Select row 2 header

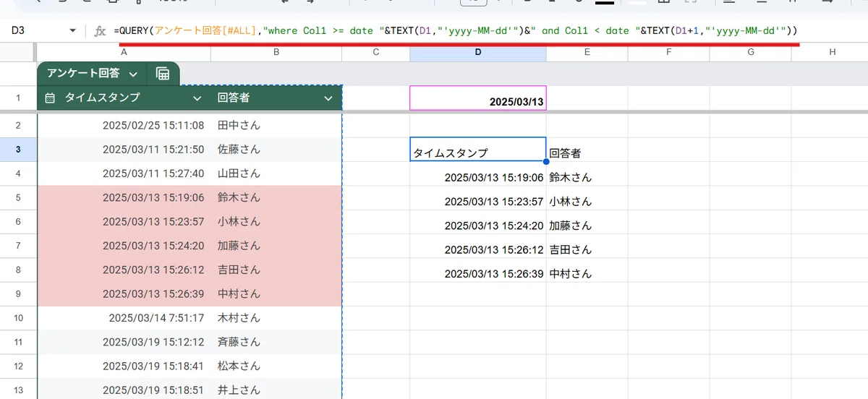tap(18, 126)
